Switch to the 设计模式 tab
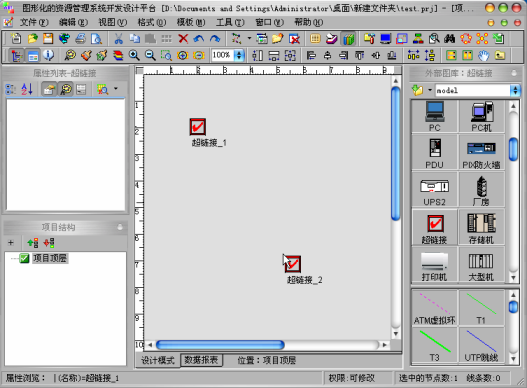Image resolution: width=527 pixels, height=388 pixels. coord(158,360)
